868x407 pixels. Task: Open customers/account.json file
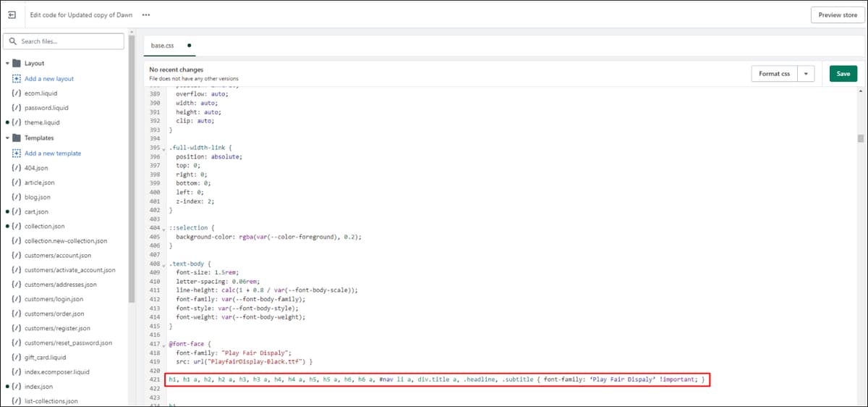[58, 256]
